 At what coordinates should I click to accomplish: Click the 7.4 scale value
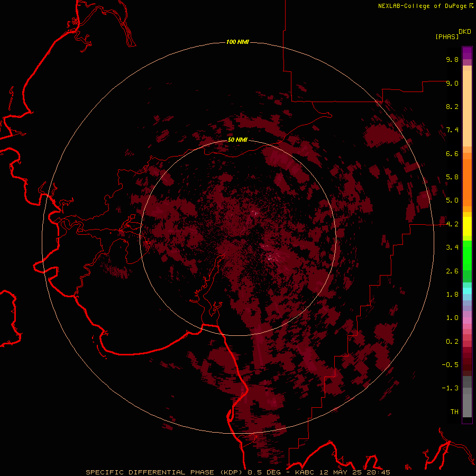tap(452, 130)
